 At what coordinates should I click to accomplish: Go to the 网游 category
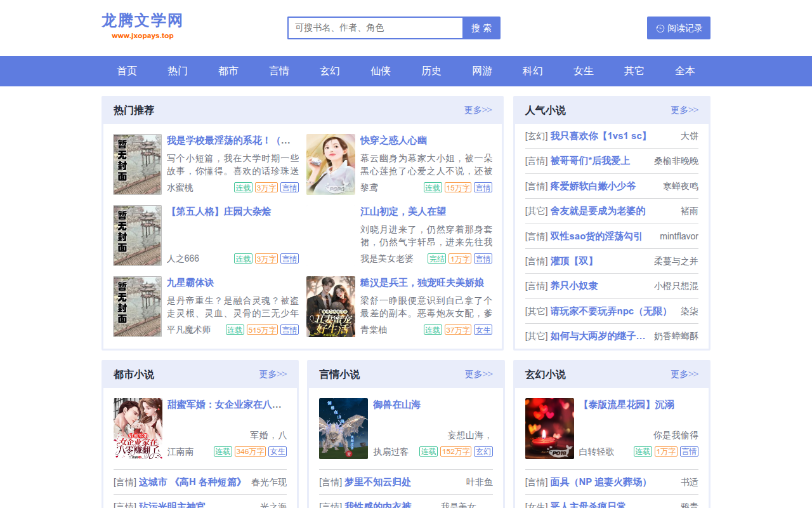tap(482, 71)
